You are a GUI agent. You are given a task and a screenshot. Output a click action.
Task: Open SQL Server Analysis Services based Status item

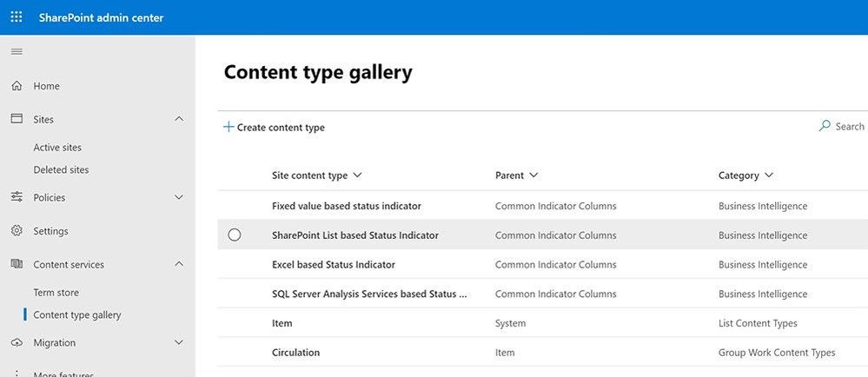coord(370,294)
